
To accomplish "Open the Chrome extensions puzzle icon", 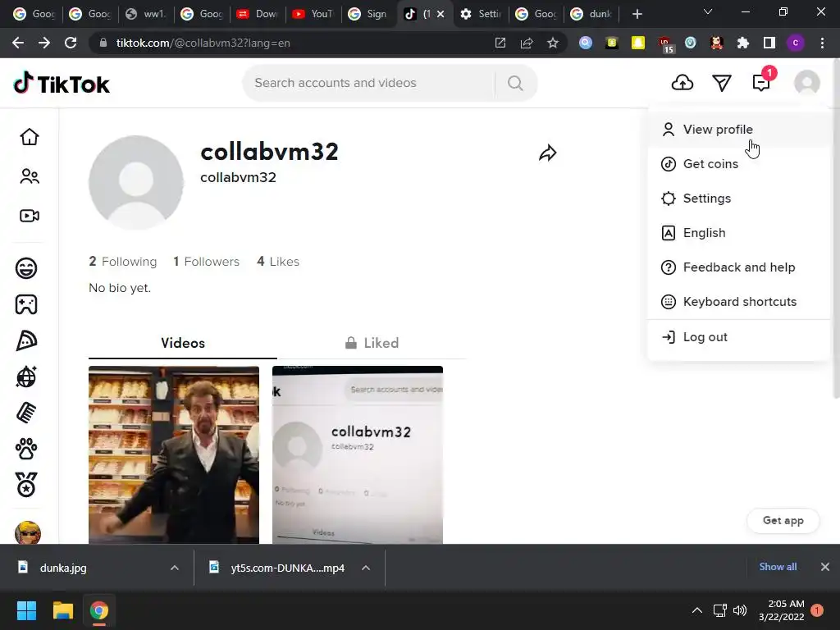I will (743, 43).
